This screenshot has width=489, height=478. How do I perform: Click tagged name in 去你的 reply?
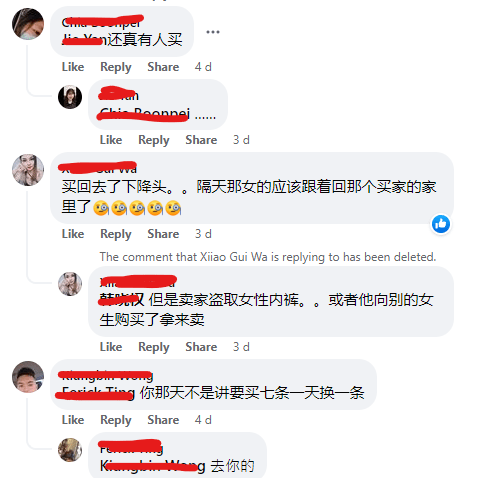(153, 466)
